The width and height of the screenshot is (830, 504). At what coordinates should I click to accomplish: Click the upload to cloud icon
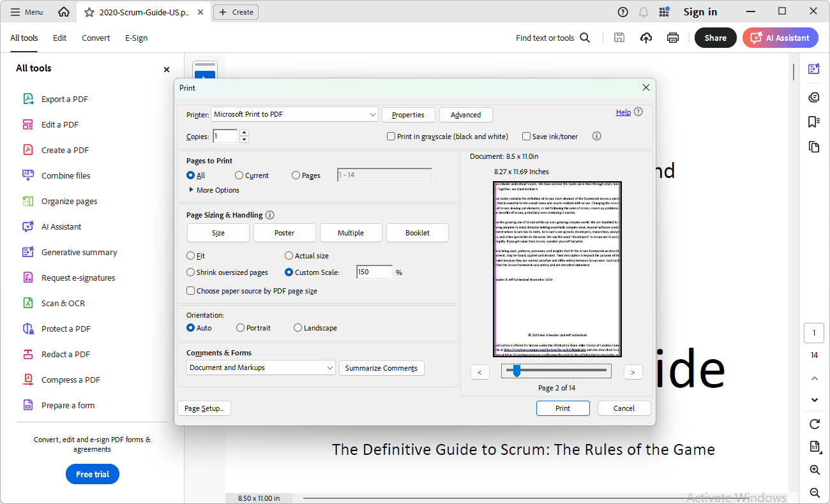click(646, 38)
